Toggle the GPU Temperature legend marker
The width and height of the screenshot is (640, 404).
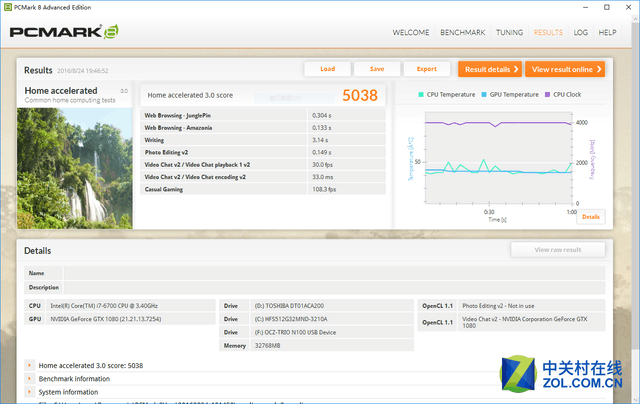(x=484, y=95)
